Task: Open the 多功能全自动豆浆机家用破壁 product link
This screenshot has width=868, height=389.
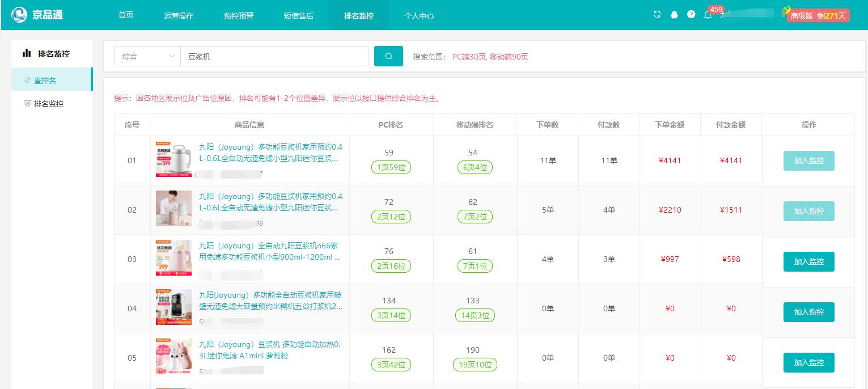Action: [x=270, y=301]
